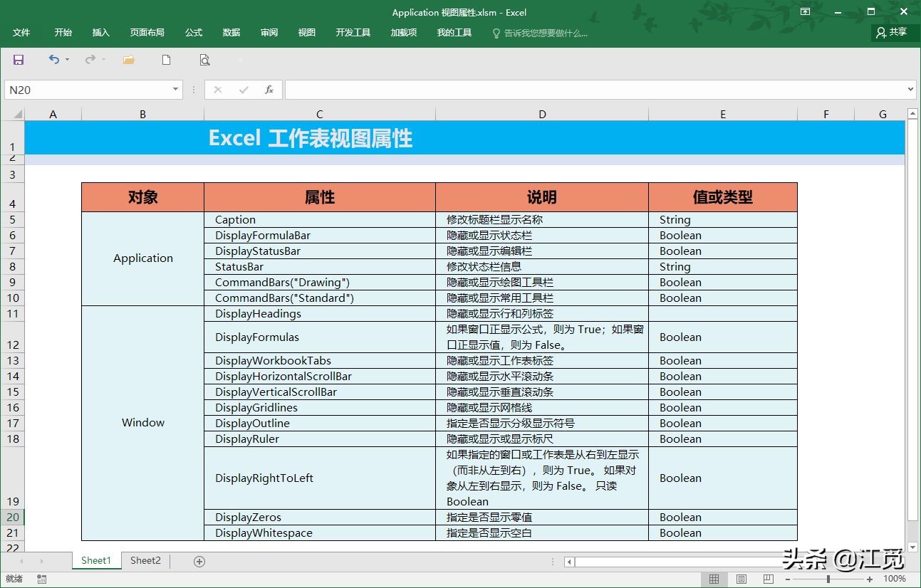Create a new blank workbook icon
Screen dimensions: 921x588
click(166, 60)
